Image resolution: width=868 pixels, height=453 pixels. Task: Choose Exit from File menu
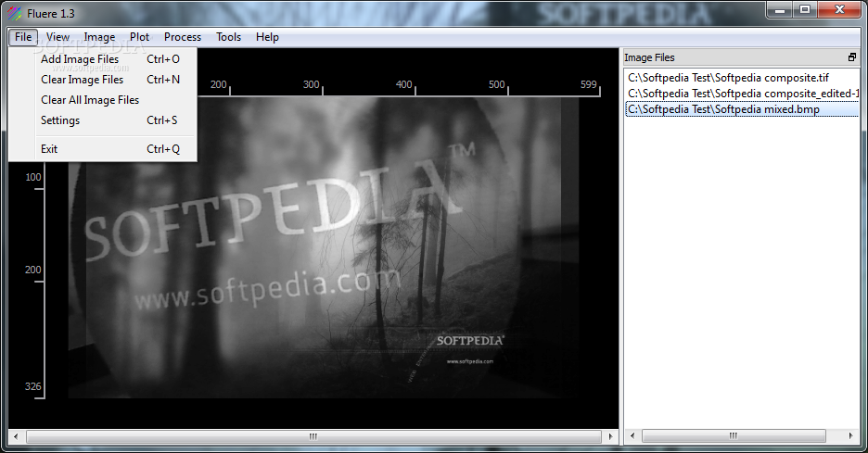tap(103, 149)
